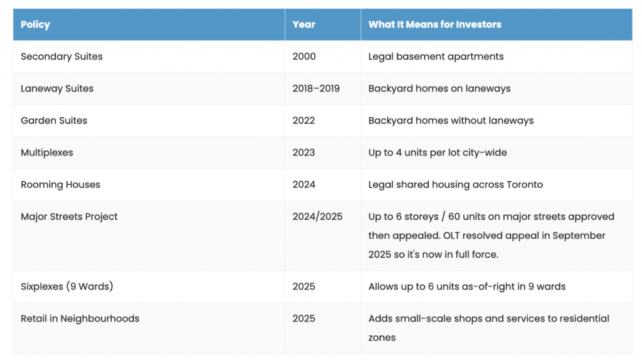The image size is (642, 364).
Task: Select the Multiplexes policy cell
Action: (48, 152)
